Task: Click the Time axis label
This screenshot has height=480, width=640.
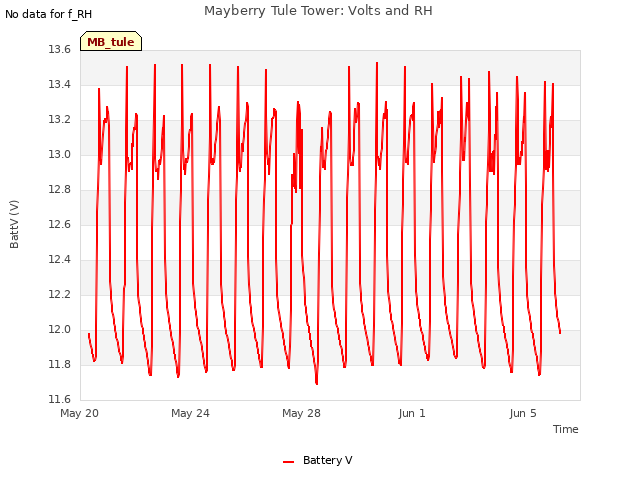Action: click(x=565, y=429)
